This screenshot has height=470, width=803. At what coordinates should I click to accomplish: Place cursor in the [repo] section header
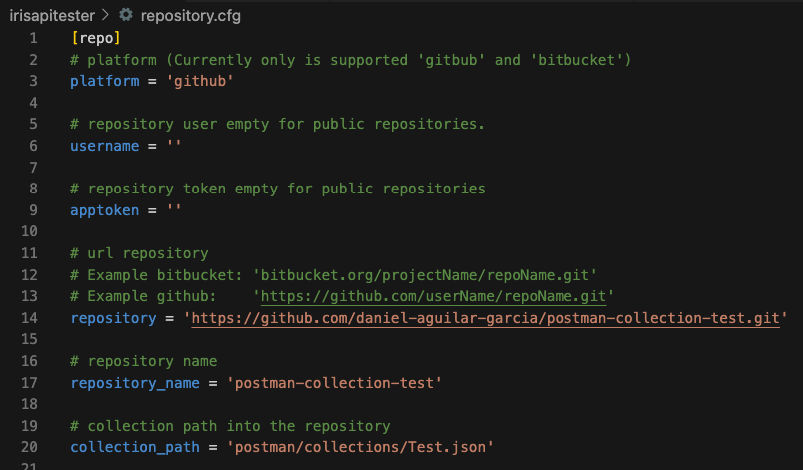coord(96,38)
